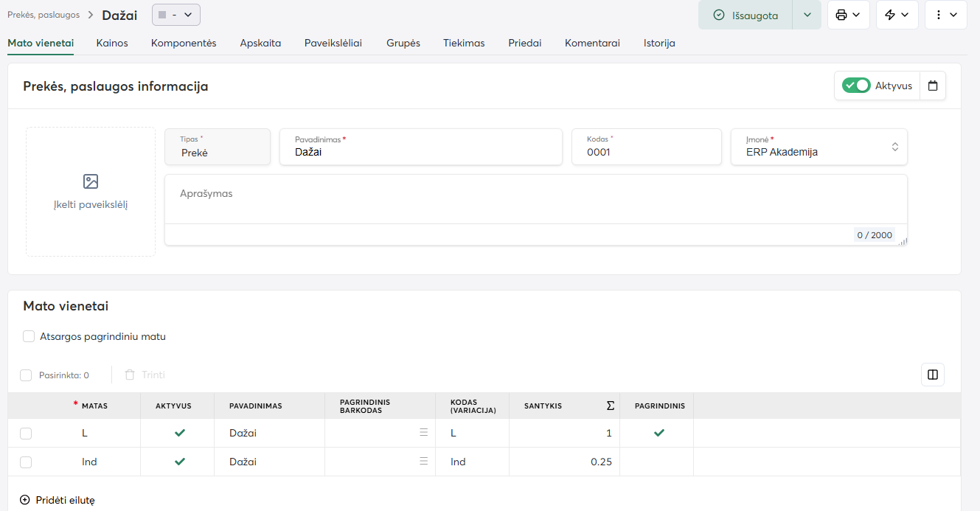This screenshot has width=980, height=511.
Task: Switch to the Kainos tab
Action: point(112,43)
